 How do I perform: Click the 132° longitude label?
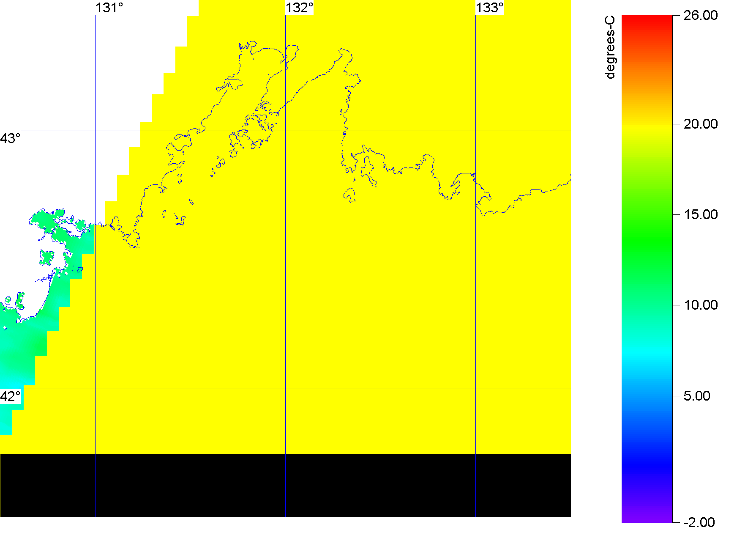299,8
